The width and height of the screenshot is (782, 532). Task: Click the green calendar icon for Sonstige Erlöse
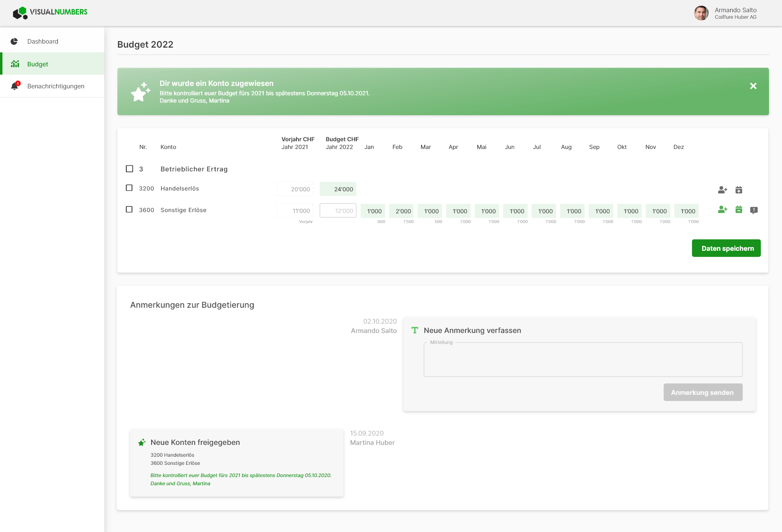(x=739, y=210)
